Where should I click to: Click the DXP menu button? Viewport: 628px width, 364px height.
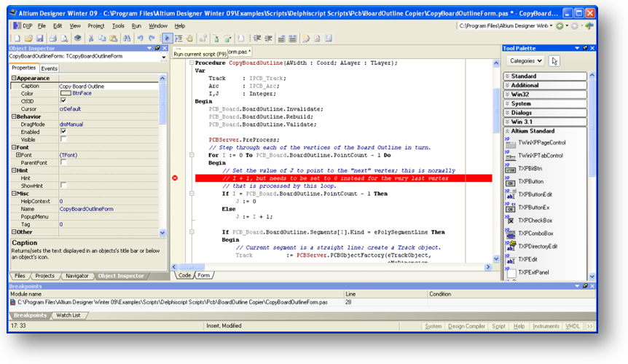(23, 25)
